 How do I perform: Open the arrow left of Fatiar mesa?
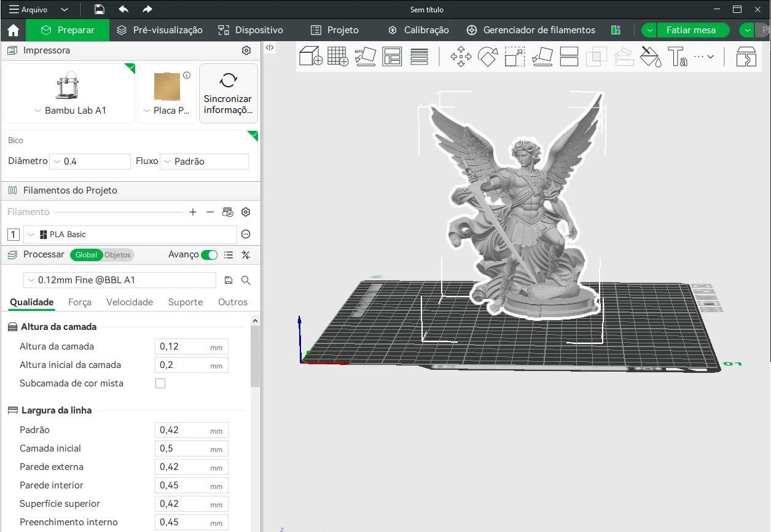tap(649, 30)
